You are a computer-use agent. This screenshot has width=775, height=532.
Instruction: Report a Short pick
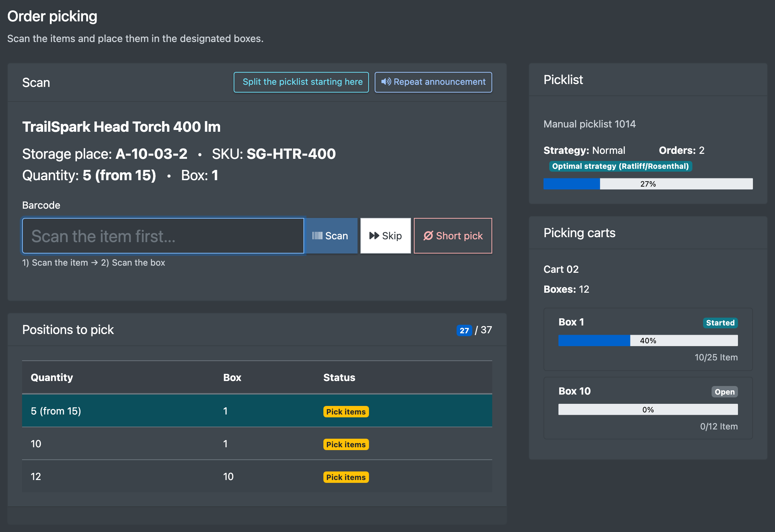click(453, 236)
